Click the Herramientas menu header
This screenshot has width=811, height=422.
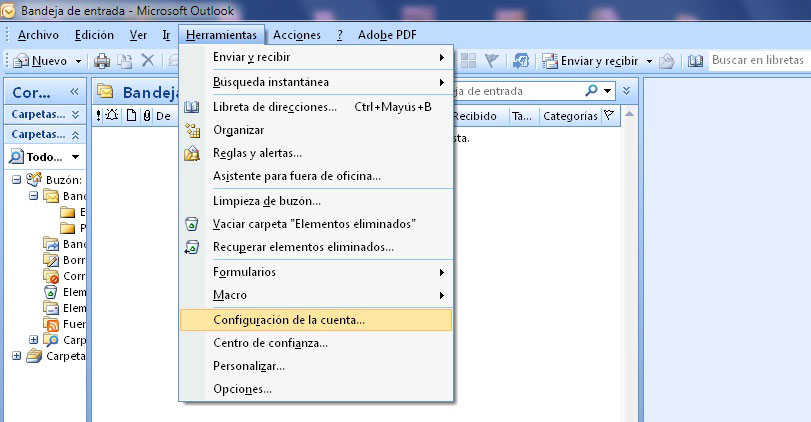pos(221,35)
